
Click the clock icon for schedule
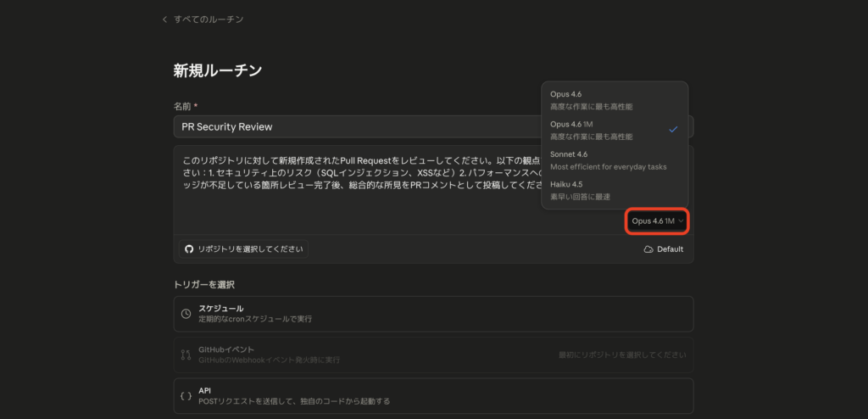(x=186, y=314)
